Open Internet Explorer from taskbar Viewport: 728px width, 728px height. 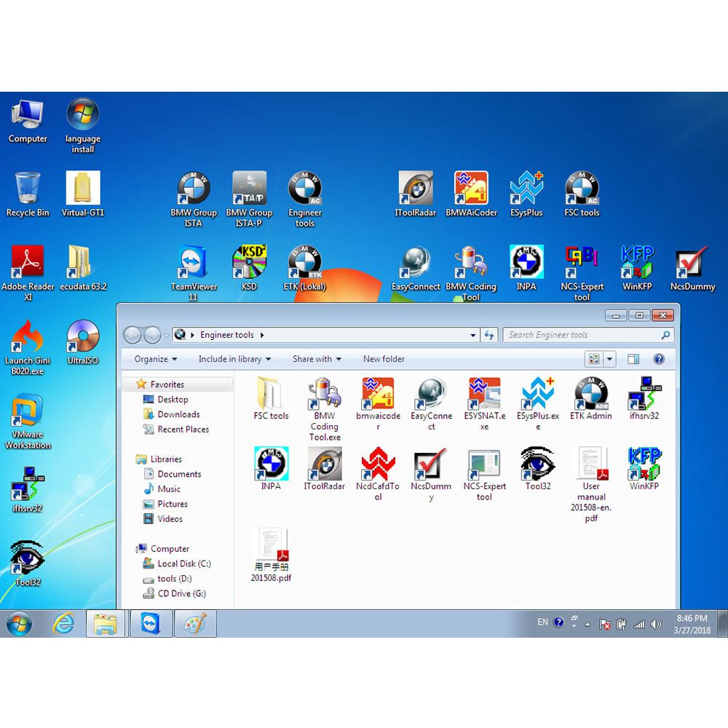(x=63, y=624)
